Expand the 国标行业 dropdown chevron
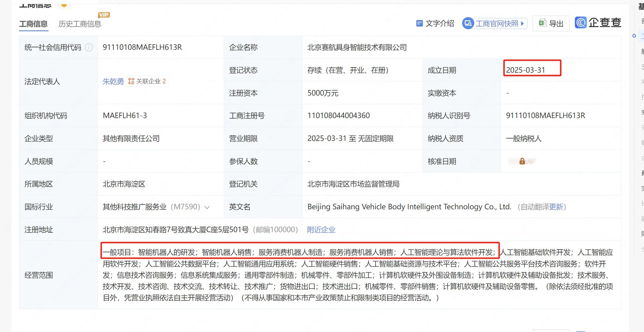The image size is (644, 332). click(x=207, y=207)
